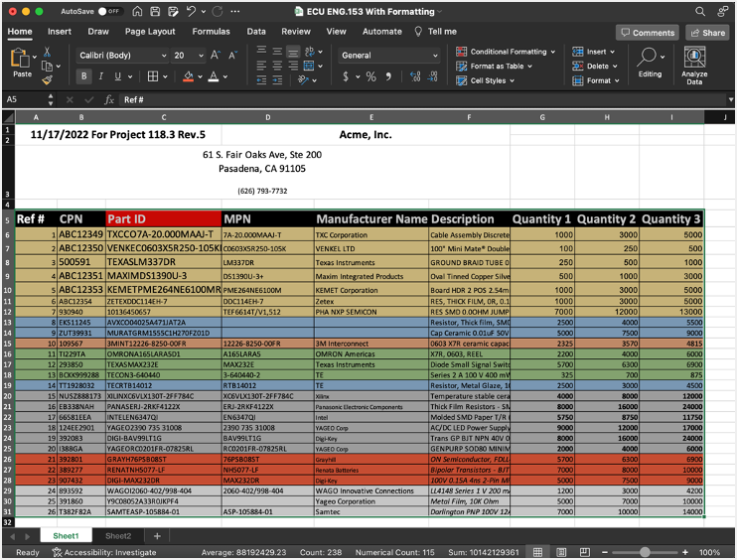Click Increase Indent icon
This screenshot has width=737, height=560.
coord(277,80)
